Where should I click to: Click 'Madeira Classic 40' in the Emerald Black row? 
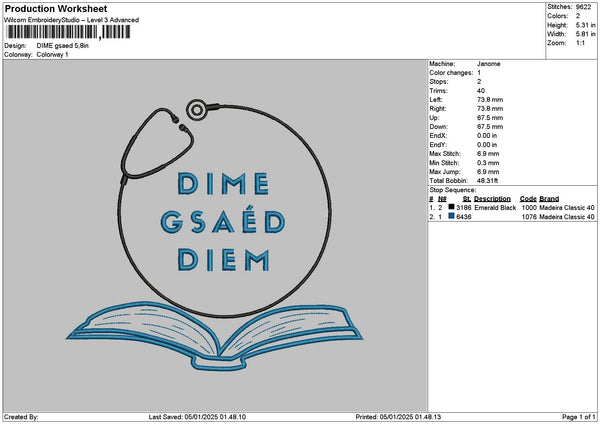click(x=567, y=208)
